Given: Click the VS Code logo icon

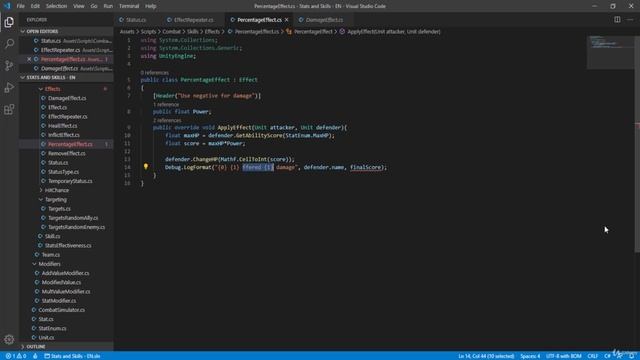Looking at the screenshot, I should pos(7,6).
